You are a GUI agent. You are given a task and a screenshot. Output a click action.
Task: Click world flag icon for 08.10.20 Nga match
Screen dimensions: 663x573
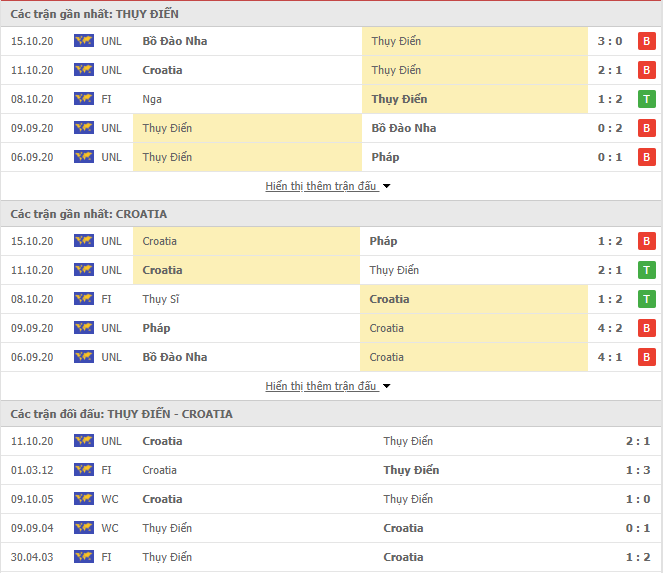(x=84, y=99)
